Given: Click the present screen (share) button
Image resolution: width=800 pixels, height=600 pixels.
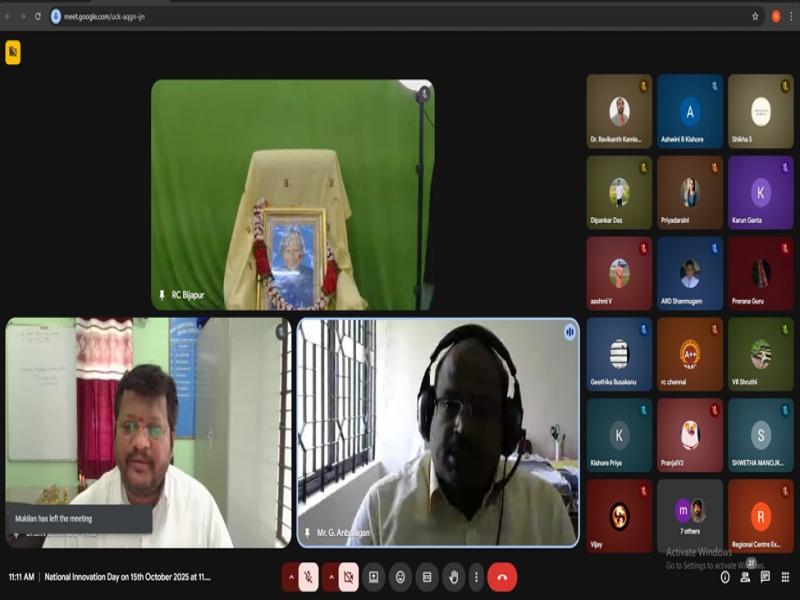Looking at the screenshot, I should 373,577.
